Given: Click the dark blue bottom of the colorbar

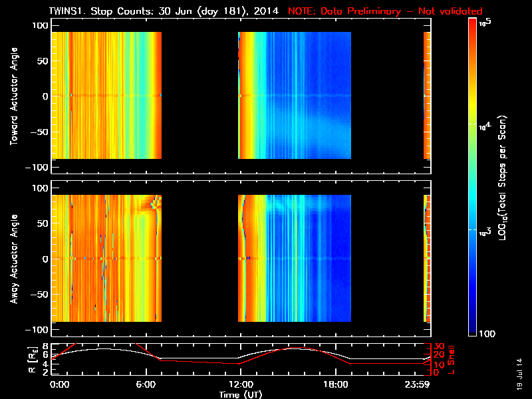Looking at the screenshot, I should coord(472,329).
